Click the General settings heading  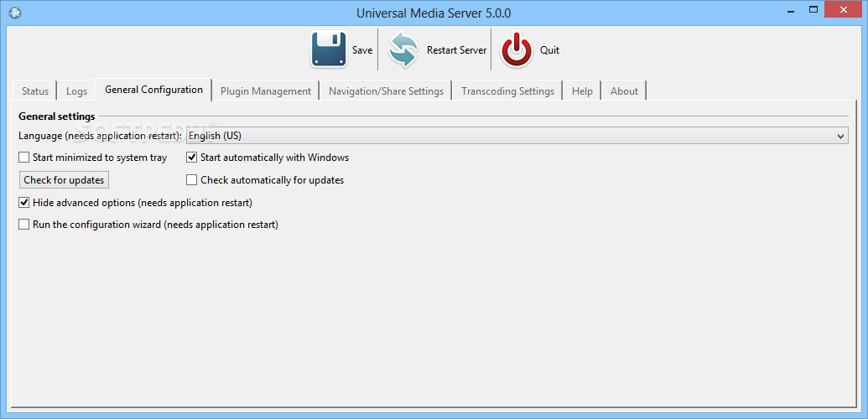click(x=56, y=116)
